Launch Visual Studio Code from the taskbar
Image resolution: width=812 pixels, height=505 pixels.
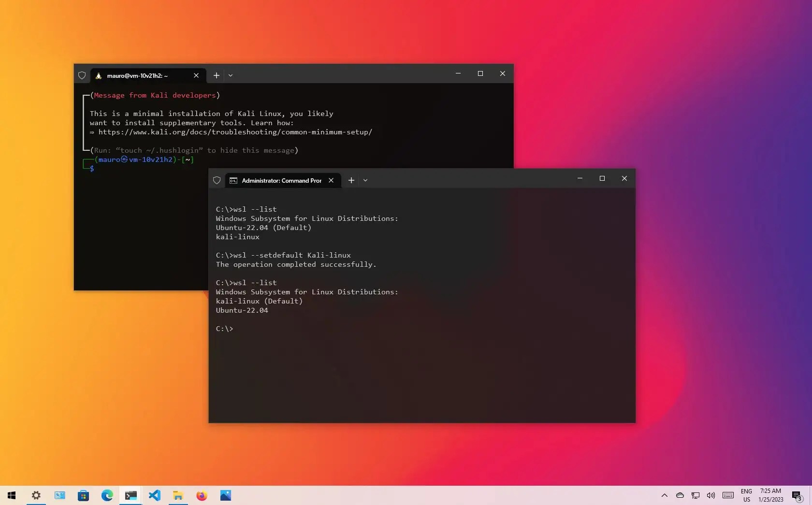[154, 496]
